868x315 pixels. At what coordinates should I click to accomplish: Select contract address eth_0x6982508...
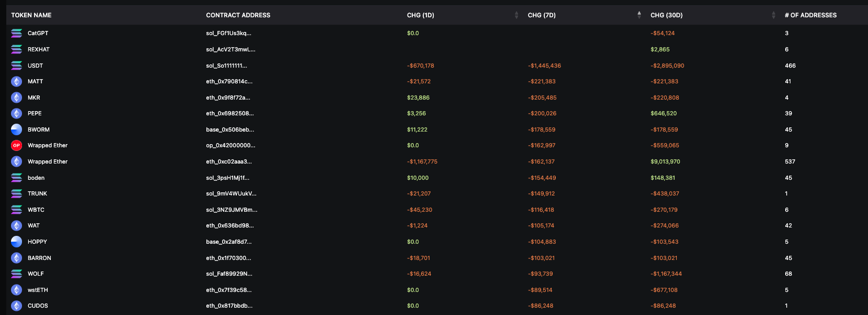[x=229, y=113]
